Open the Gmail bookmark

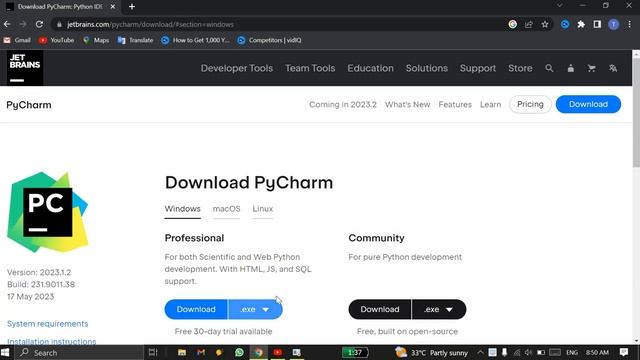(17, 40)
